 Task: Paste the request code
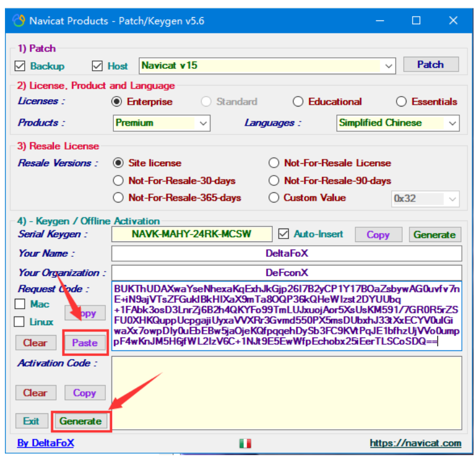85,343
